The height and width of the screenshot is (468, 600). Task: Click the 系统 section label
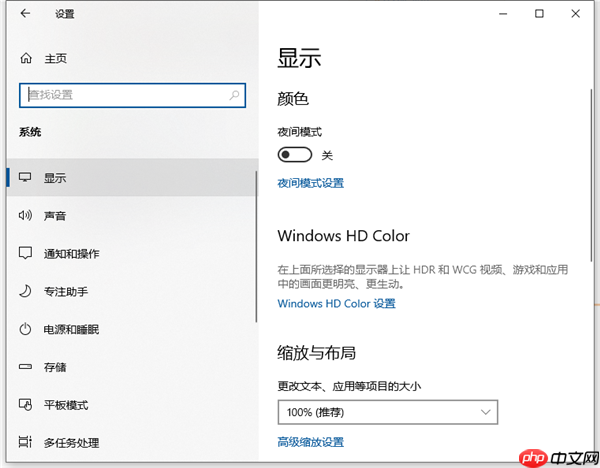pyautogui.click(x=30, y=132)
